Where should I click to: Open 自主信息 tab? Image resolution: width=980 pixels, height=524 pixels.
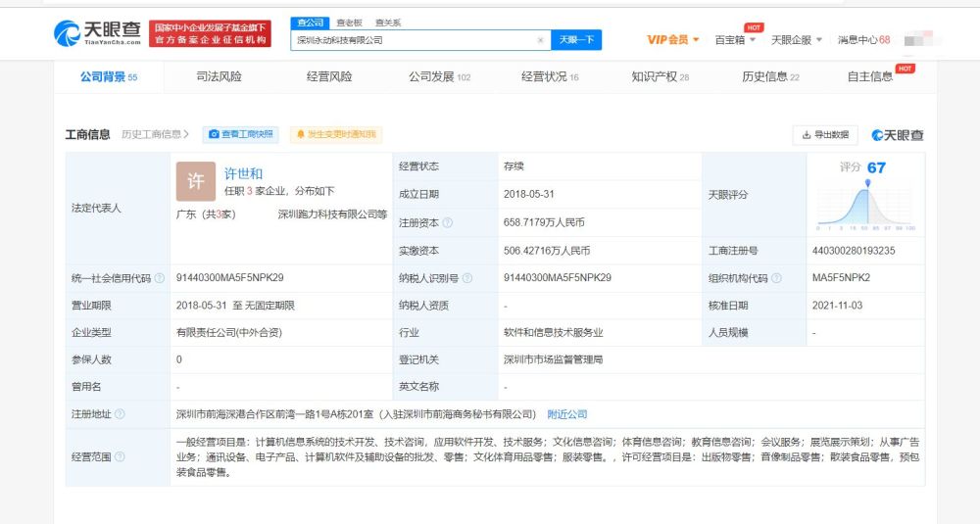(870, 76)
